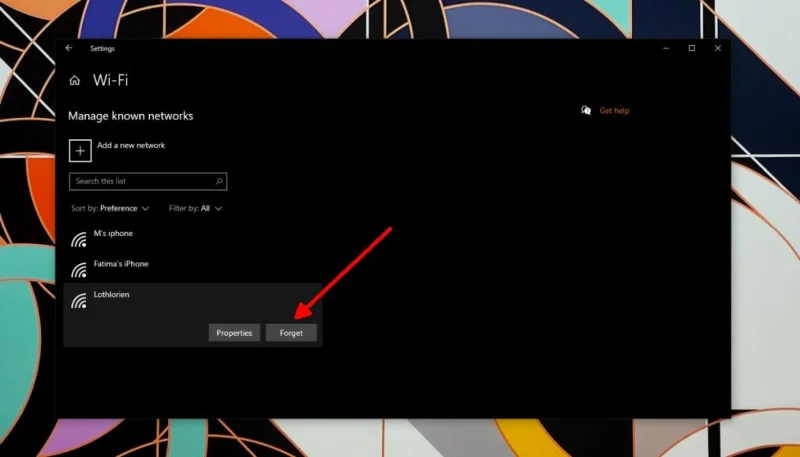Focus the Search this list field

[x=148, y=181]
